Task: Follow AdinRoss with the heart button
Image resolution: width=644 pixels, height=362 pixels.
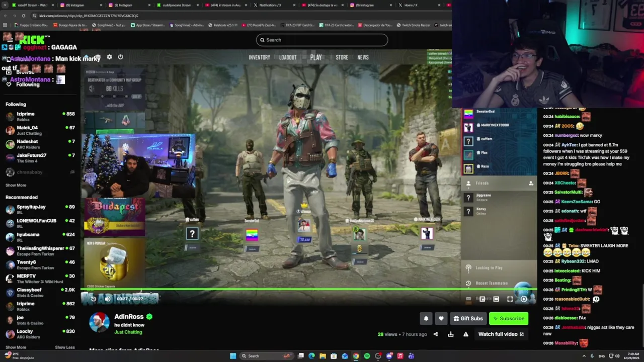Action: point(441,318)
